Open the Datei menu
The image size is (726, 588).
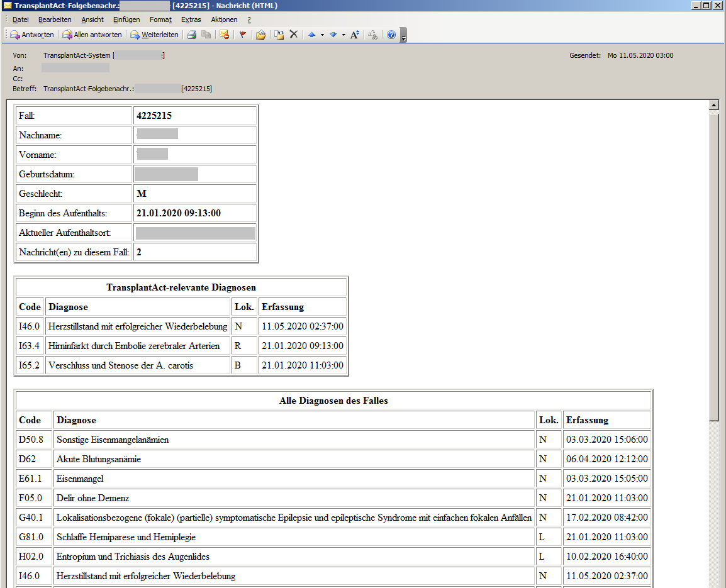point(21,19)
